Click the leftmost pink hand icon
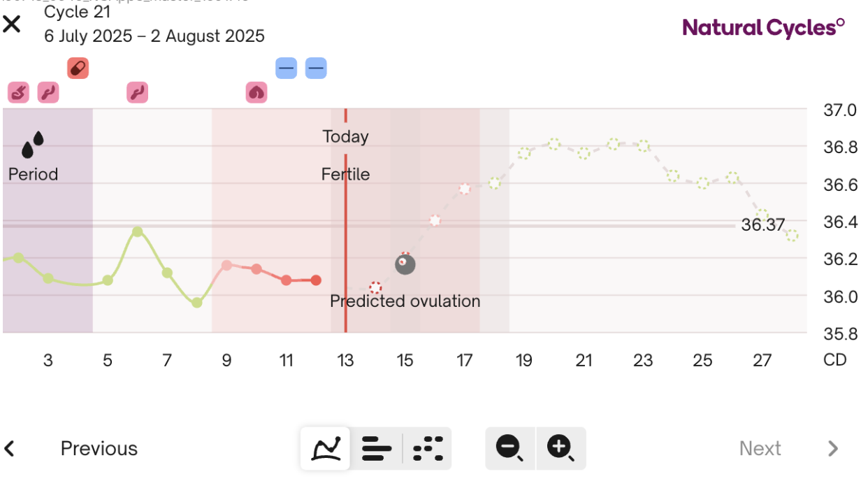The width and height of the screenshot is (868, 481). pos(19,92)
